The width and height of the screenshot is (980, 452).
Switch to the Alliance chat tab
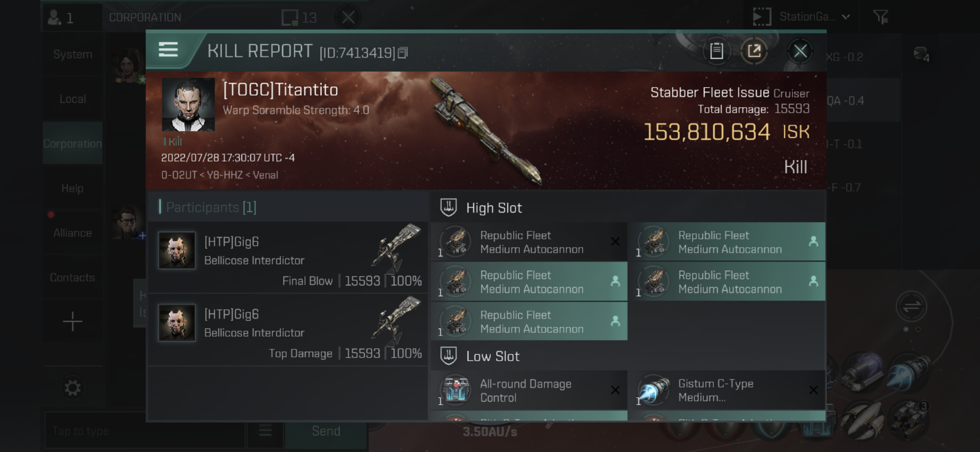[x=72, y=233]
